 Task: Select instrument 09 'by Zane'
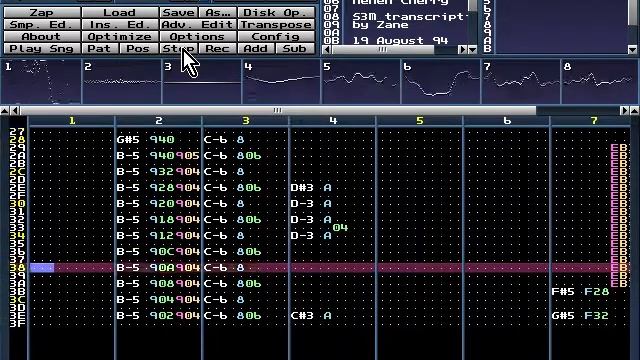point(380,24)
